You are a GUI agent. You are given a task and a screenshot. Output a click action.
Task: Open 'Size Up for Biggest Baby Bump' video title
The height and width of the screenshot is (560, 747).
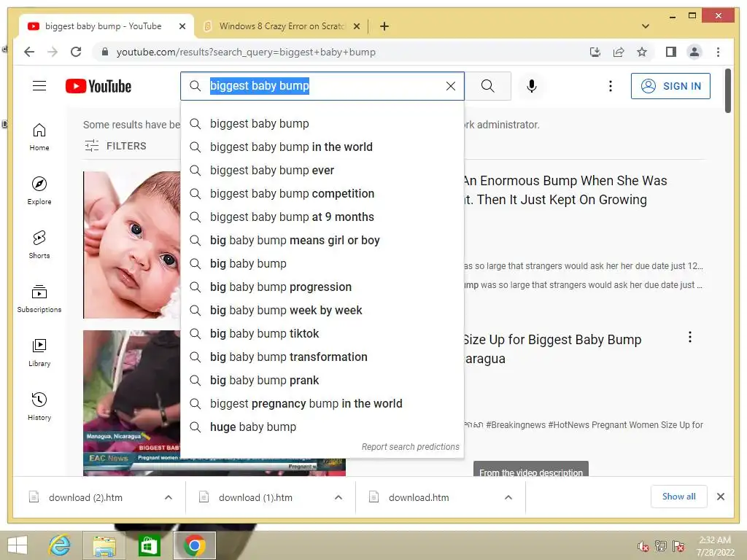click(553, 349)
